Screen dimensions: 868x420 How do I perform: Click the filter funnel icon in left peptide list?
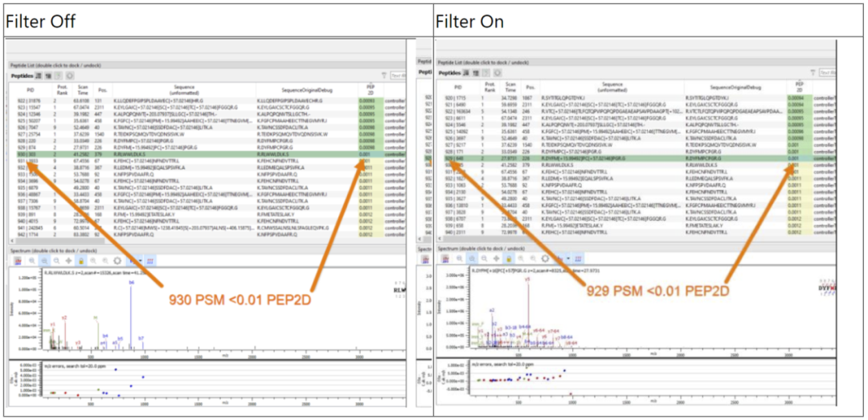click(383, 75)
